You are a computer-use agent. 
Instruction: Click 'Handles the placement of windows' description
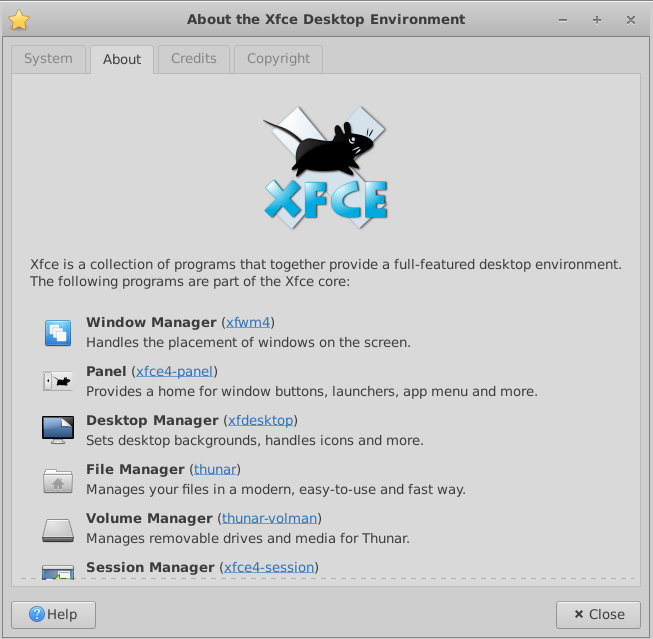tap(249, 342)
